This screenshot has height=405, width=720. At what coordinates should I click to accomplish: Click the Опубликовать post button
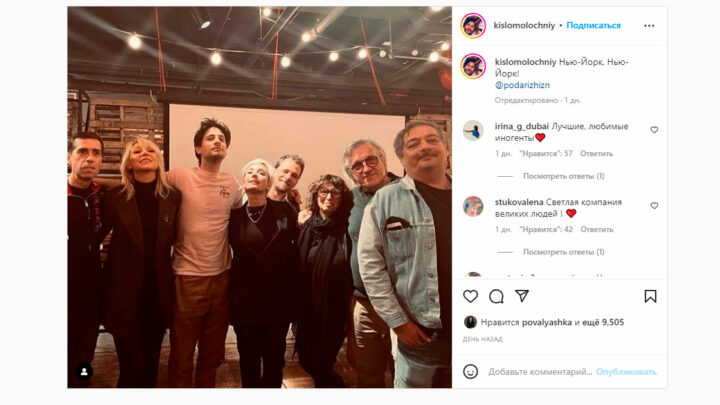626,372
